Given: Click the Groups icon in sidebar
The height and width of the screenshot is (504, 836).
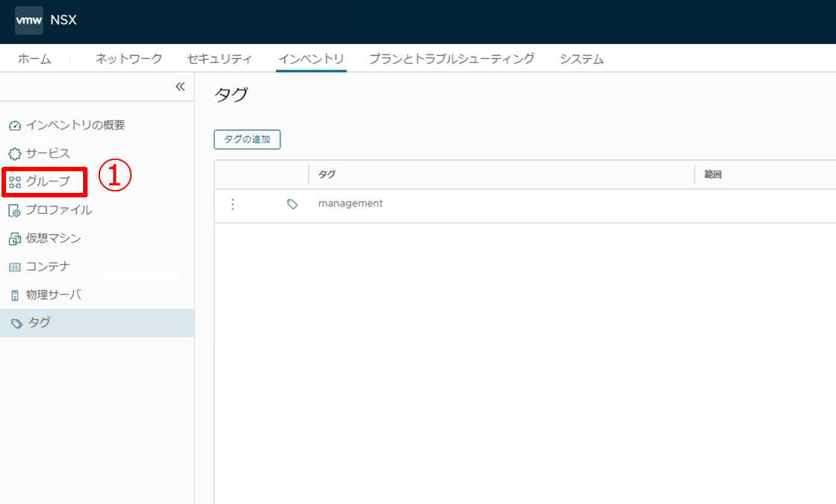Looking at the screenshot, I should (15, 182).
